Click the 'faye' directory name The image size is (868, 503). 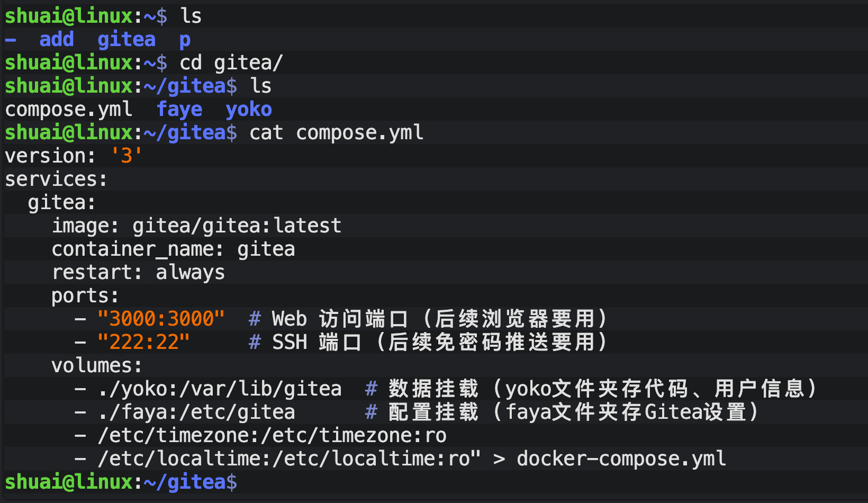(x=179, y=110)
